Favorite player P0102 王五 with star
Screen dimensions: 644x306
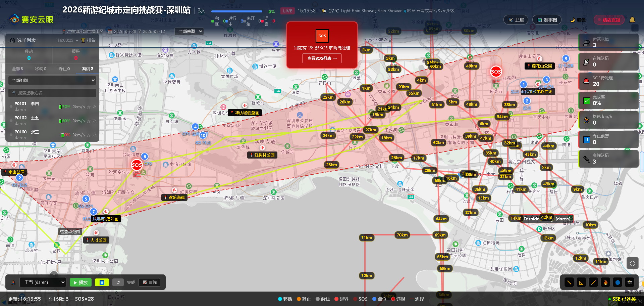tap(89, 121)
